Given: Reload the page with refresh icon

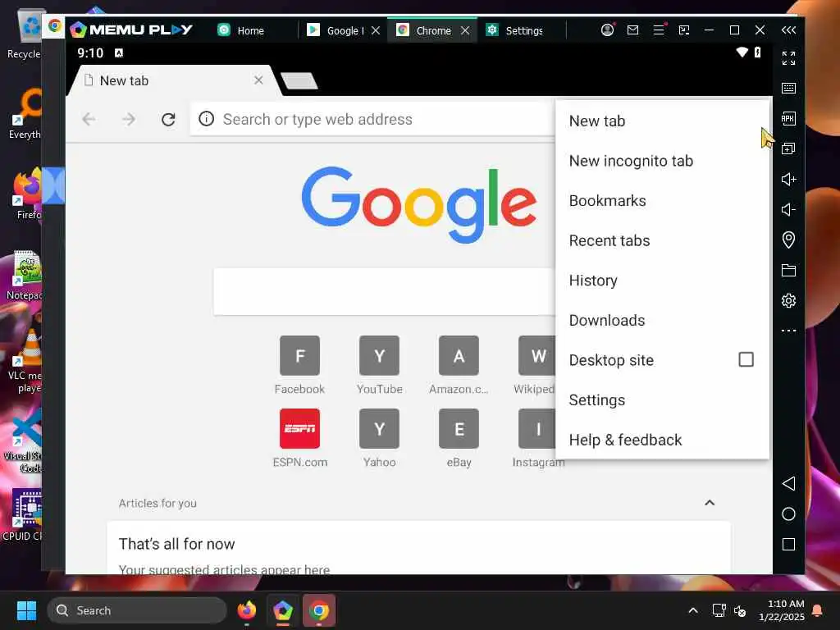Looking at the screenshot, I should [x=168, y=119].
